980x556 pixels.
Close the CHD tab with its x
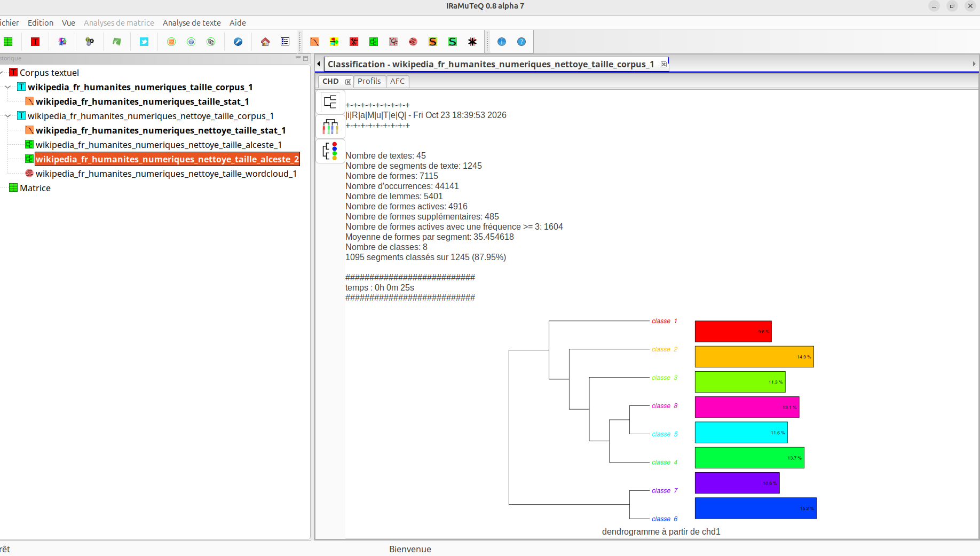[x=348, y=82]
